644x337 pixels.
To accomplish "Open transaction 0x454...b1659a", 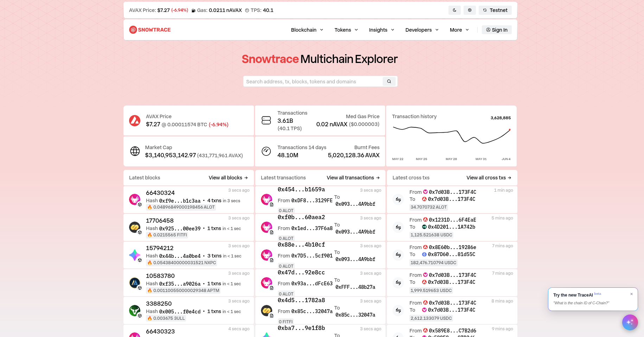I will coord(301,190).
